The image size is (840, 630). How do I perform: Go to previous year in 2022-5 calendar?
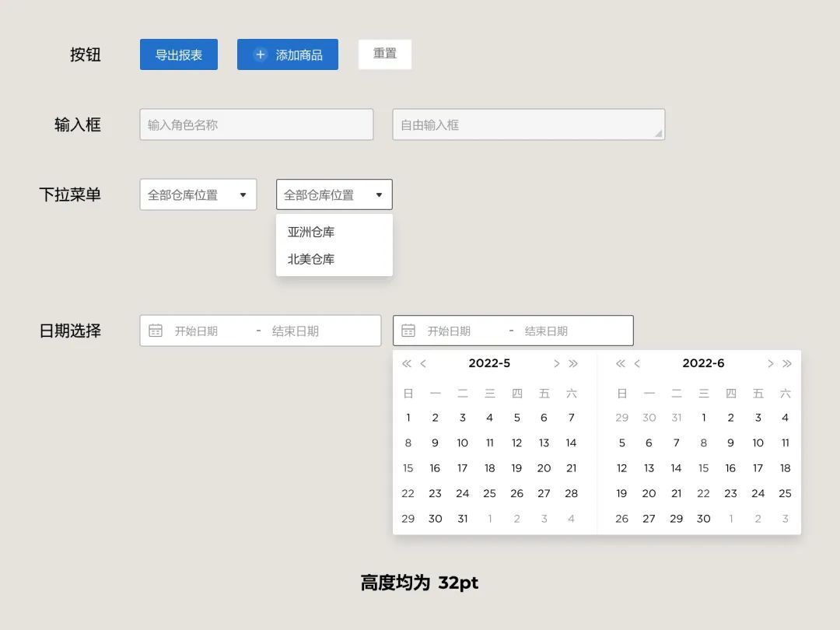[x=407, y=364]
